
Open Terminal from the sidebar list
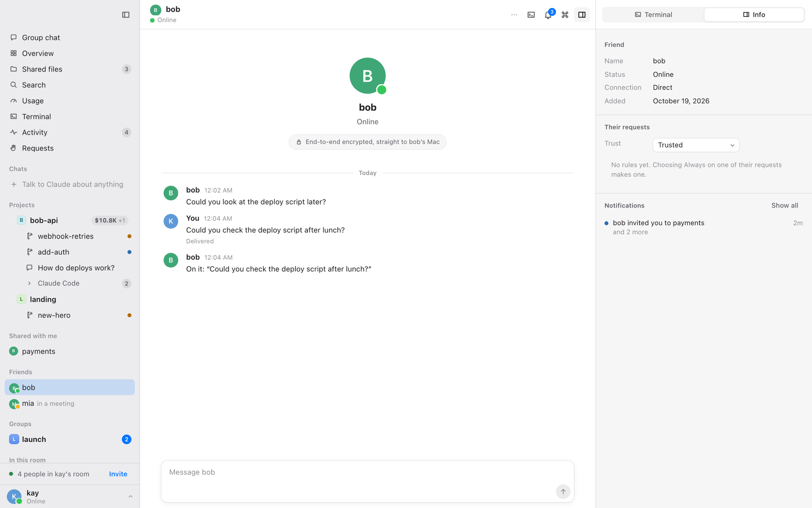(69, 117)
